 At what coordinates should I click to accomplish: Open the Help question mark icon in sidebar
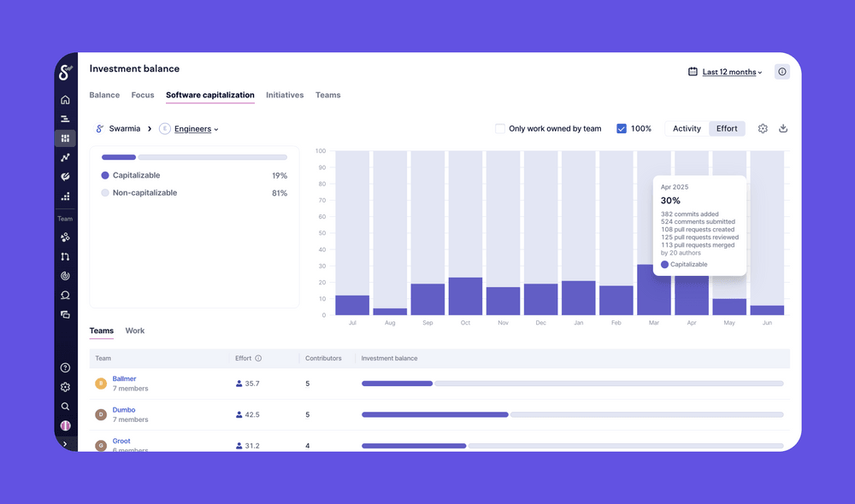tap(65, 366)
